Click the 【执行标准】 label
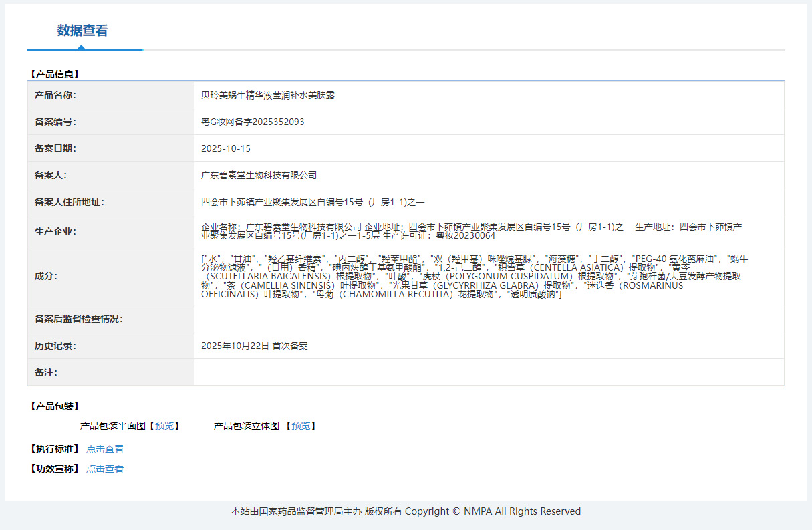This screenshot has width=812, height=530. (54, 449)
